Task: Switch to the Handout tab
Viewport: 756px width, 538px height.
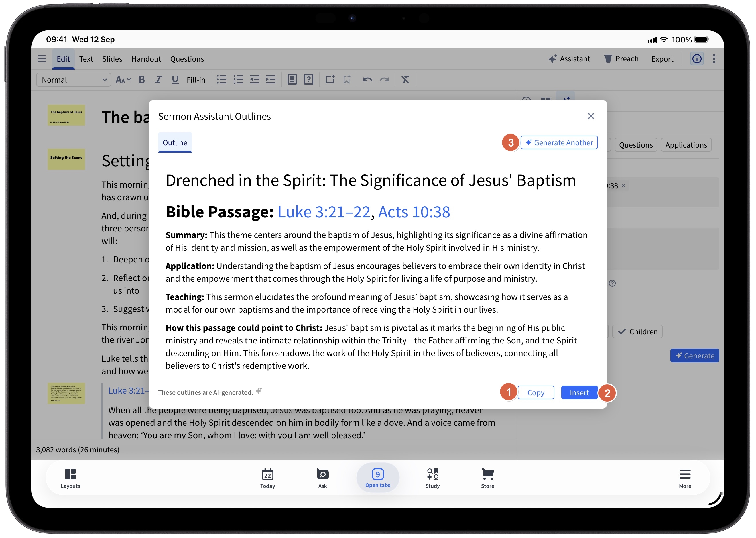Action: (146, 59)
